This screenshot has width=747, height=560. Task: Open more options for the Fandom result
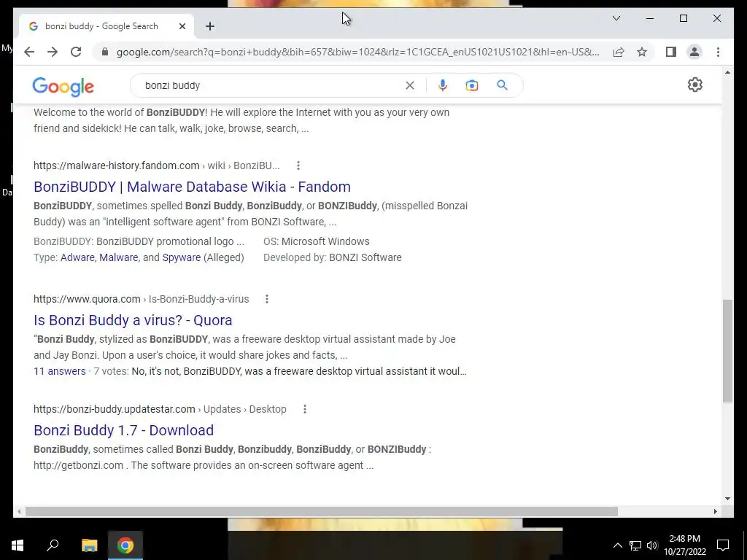(298, 166)
